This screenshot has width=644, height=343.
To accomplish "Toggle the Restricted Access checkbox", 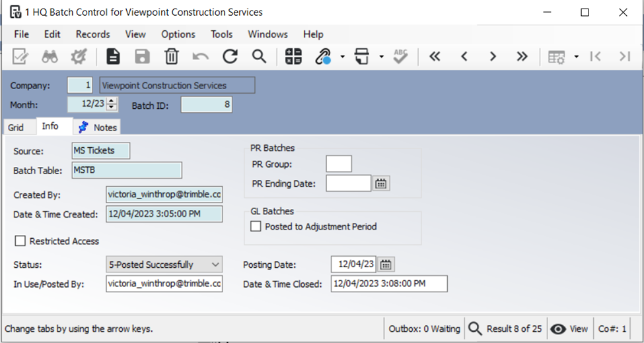I will (20, 241).
